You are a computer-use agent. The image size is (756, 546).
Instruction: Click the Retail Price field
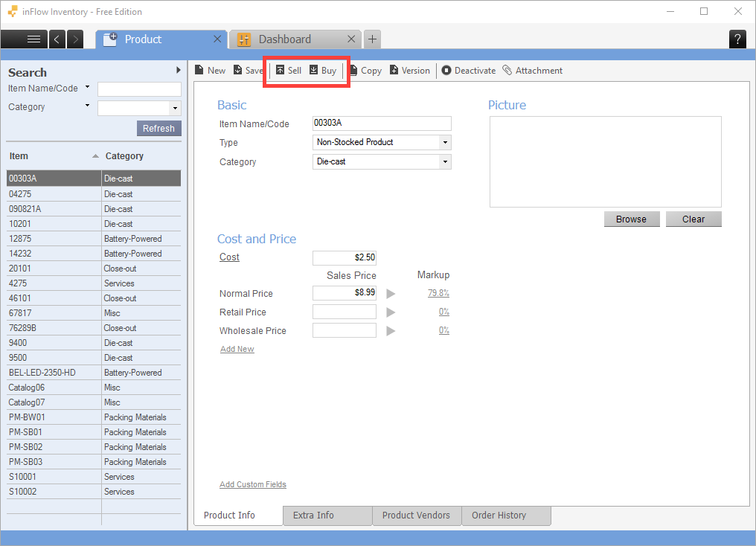coord(345,312)
